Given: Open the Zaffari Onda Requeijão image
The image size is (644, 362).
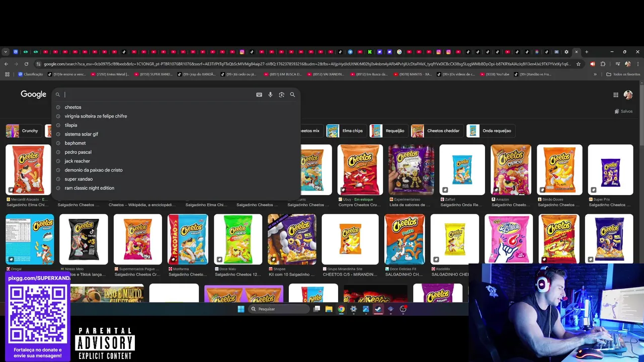Looking at the screenshot, I should click(462, 170).
